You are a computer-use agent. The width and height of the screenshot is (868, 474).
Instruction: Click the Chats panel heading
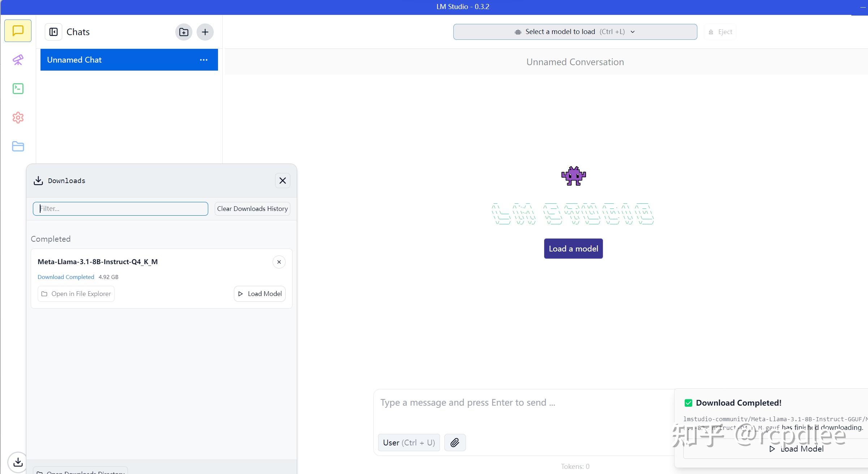coord(78,32)
